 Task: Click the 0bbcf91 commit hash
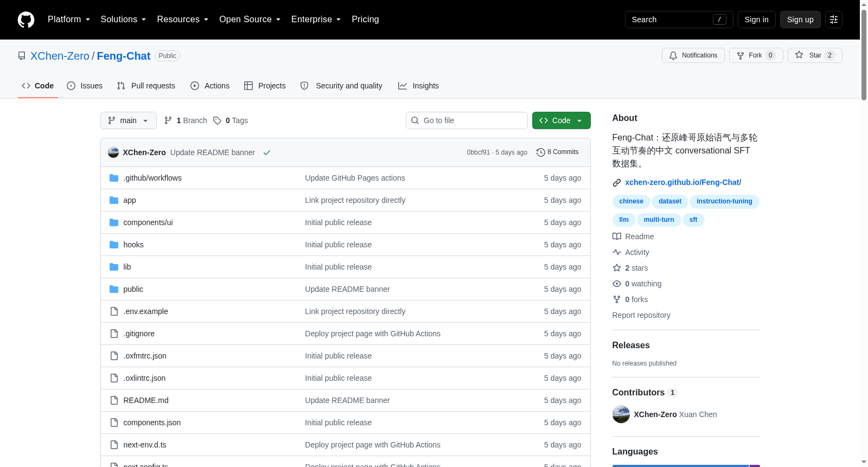478,152
